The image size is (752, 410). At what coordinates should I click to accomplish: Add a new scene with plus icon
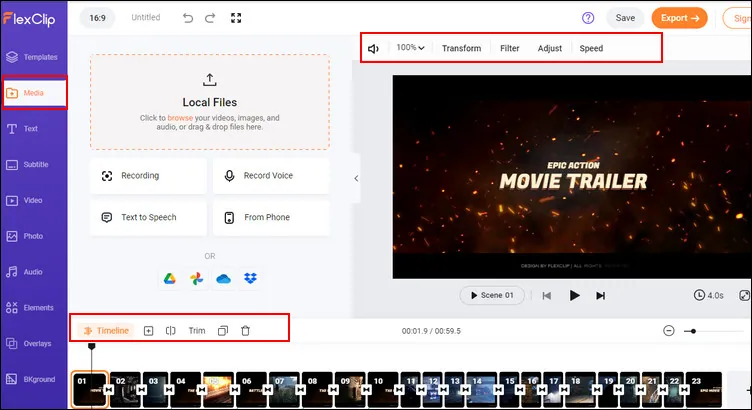pos(148,331)
